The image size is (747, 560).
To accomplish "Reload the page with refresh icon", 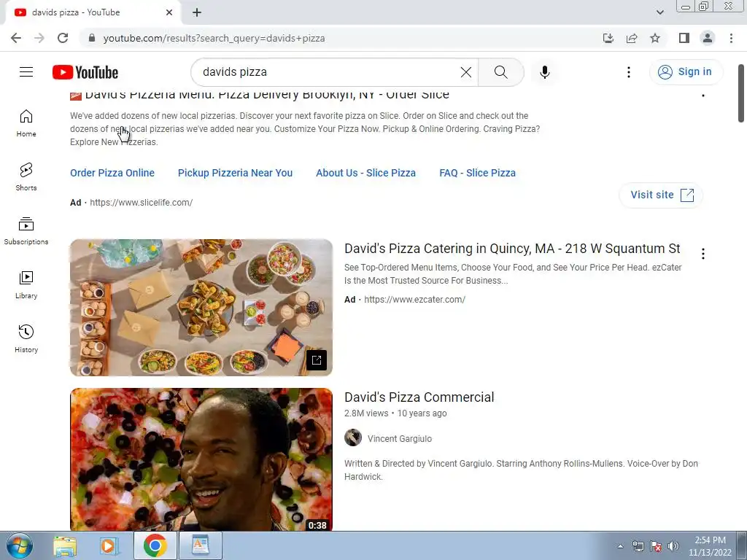I will (63, 38).
